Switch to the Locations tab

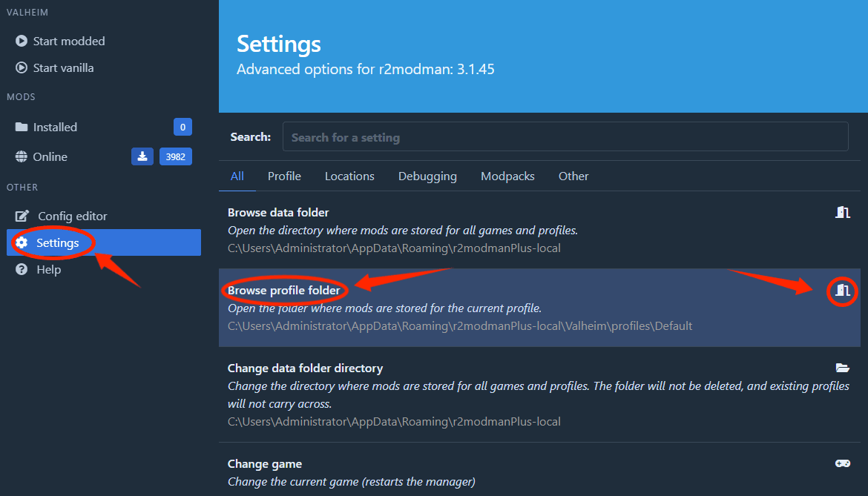(349, 176)
